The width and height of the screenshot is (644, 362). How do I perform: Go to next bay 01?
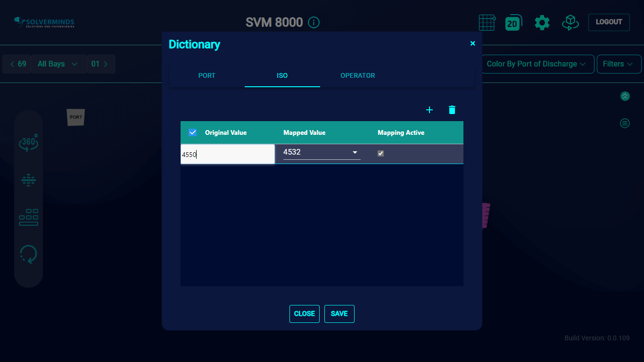click(x=101, y=64)
